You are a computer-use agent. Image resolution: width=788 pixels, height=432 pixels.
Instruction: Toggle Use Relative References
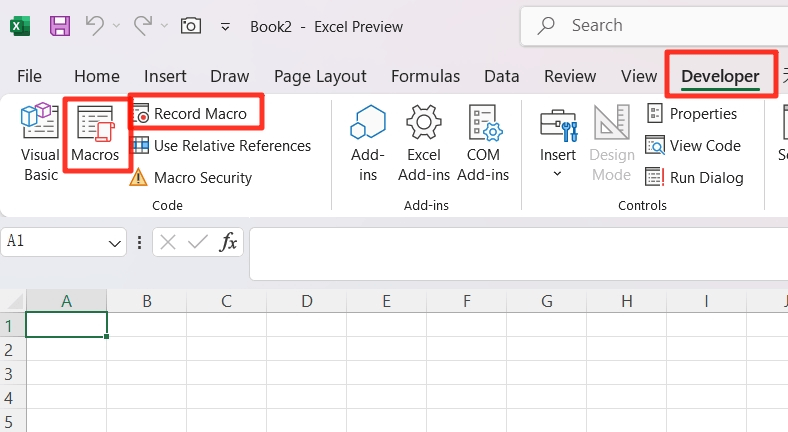tap(230, 146)
